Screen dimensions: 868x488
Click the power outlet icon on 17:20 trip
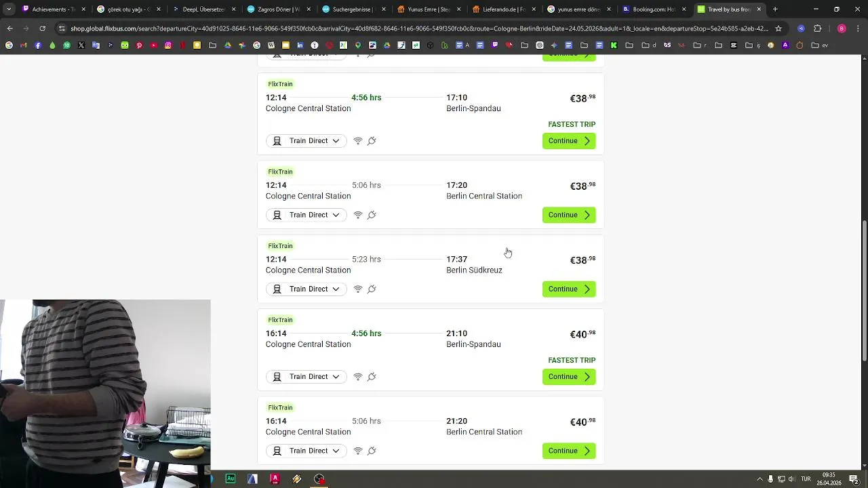click(372, 215)
